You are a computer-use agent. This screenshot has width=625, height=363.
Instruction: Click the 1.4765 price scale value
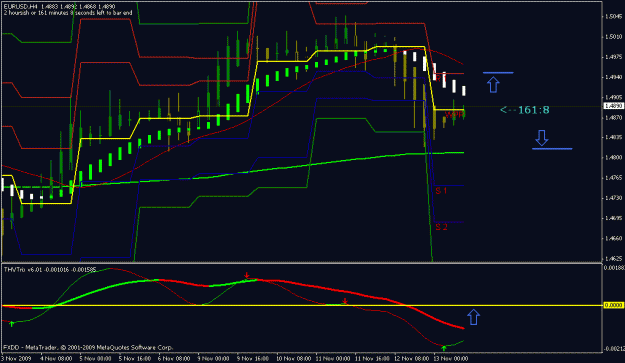tap(613, 178)
